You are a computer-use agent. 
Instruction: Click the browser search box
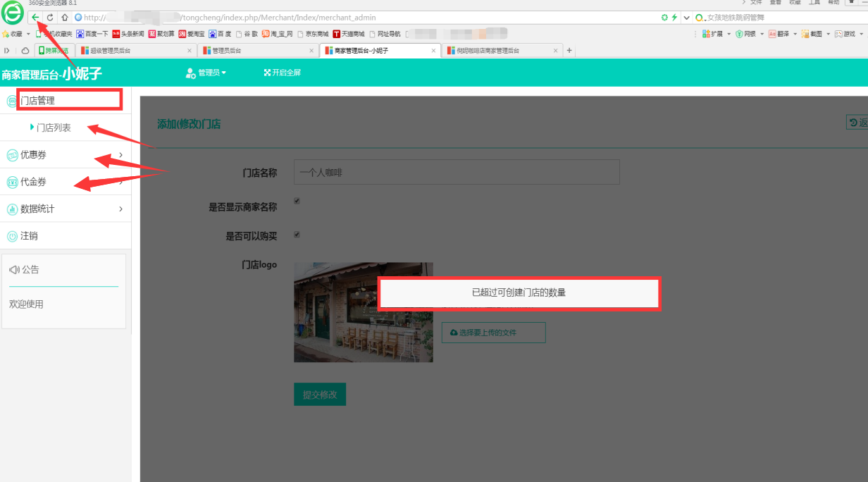(x=782, y=17)
